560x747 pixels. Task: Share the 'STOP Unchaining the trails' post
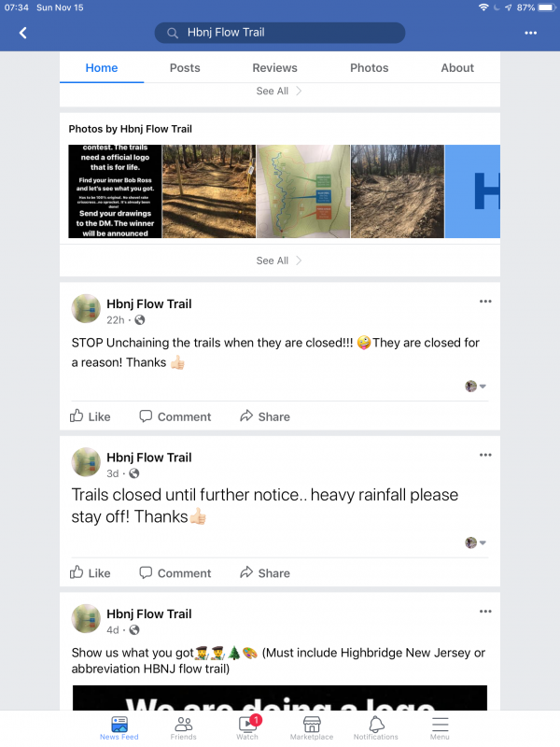coord(265,416)
